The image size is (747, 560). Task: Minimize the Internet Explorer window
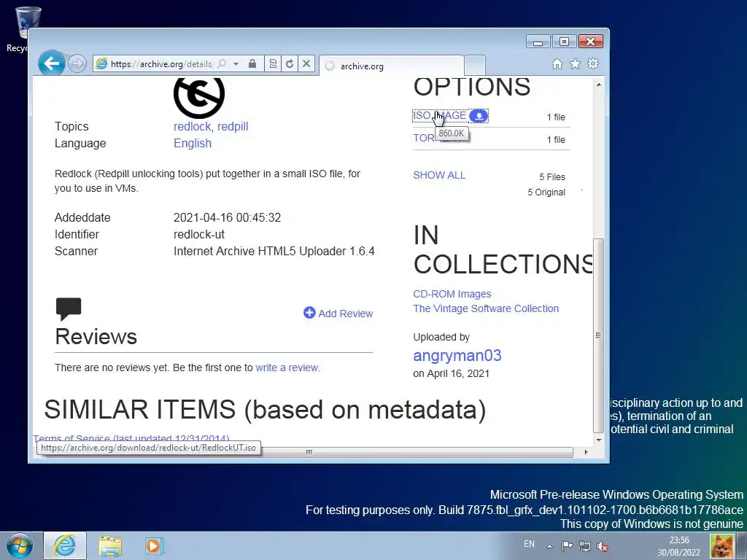click(538, 42)
